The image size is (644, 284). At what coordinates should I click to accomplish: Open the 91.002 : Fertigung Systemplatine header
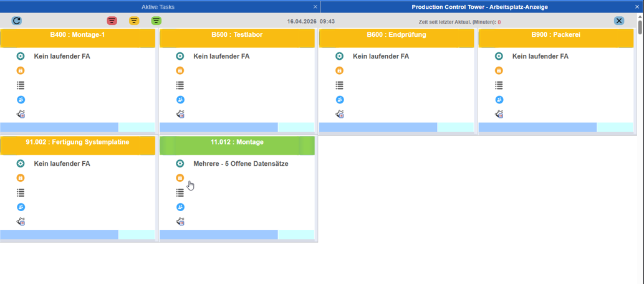point(78,146)
